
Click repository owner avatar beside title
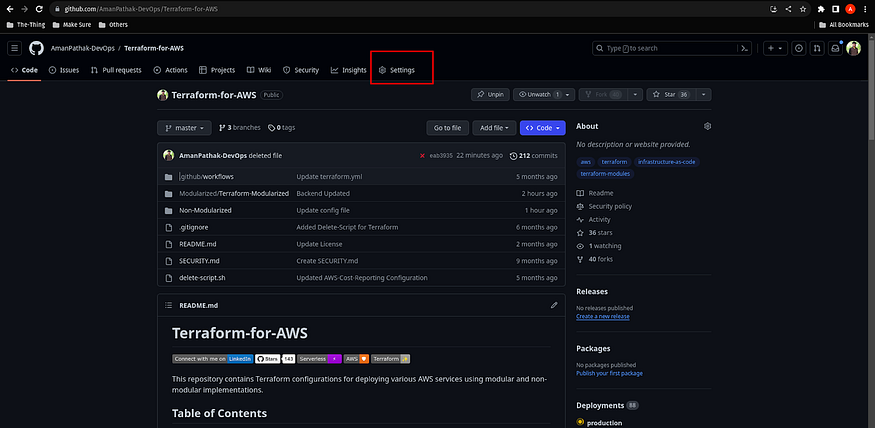click(162, 95)
